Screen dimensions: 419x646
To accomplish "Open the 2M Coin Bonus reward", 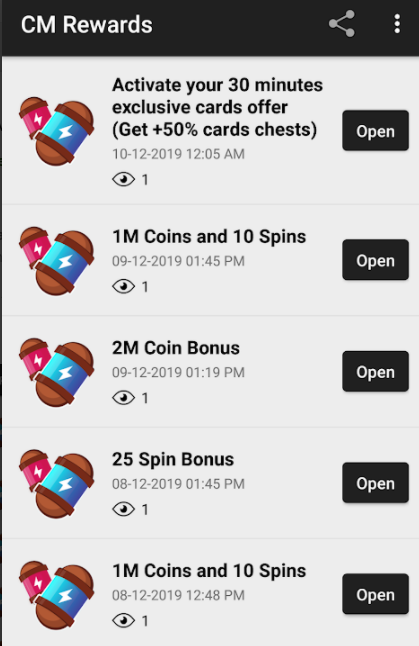I will click(x=375, y=372).
